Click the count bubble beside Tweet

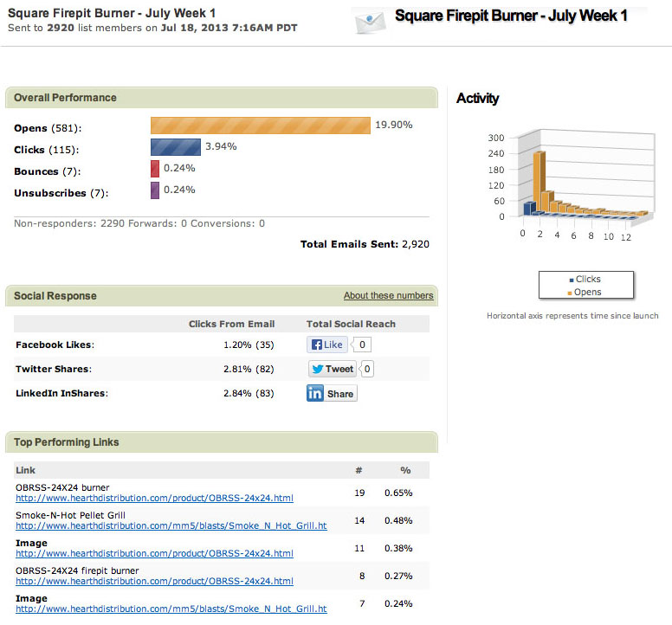pyautogui.click(x=367, y=369)
